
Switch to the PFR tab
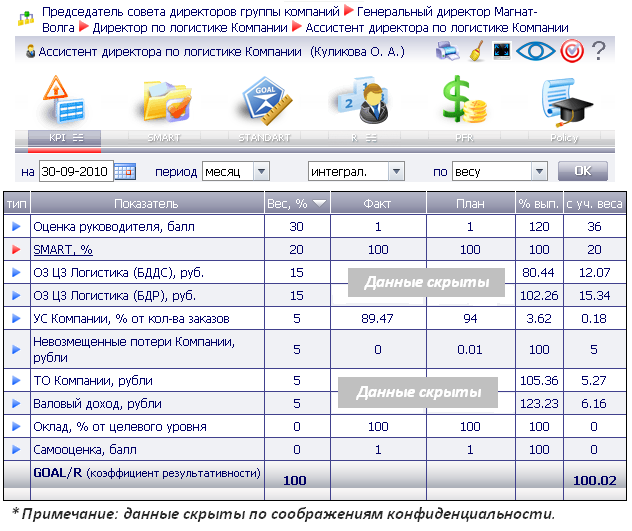pyautogui.click(x=464, y=138)
